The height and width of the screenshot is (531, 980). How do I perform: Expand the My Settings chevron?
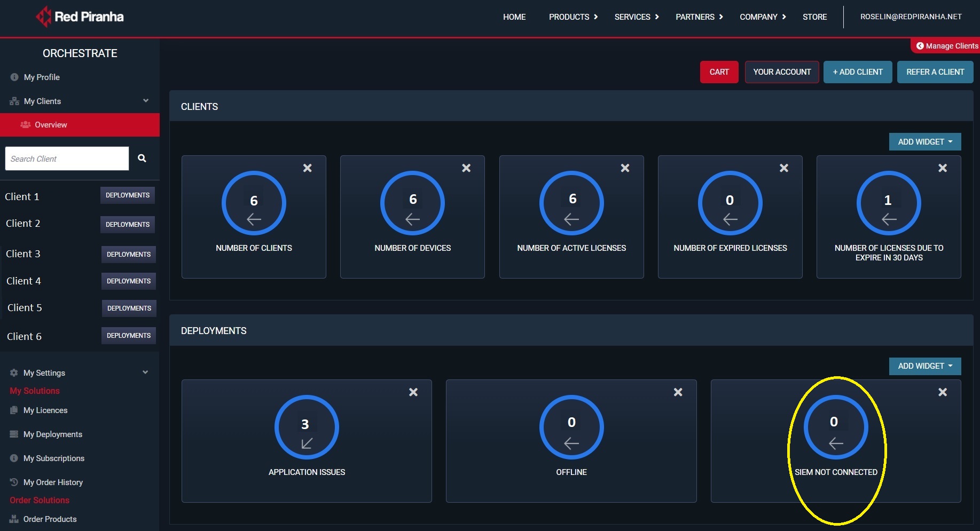point(145,373)
